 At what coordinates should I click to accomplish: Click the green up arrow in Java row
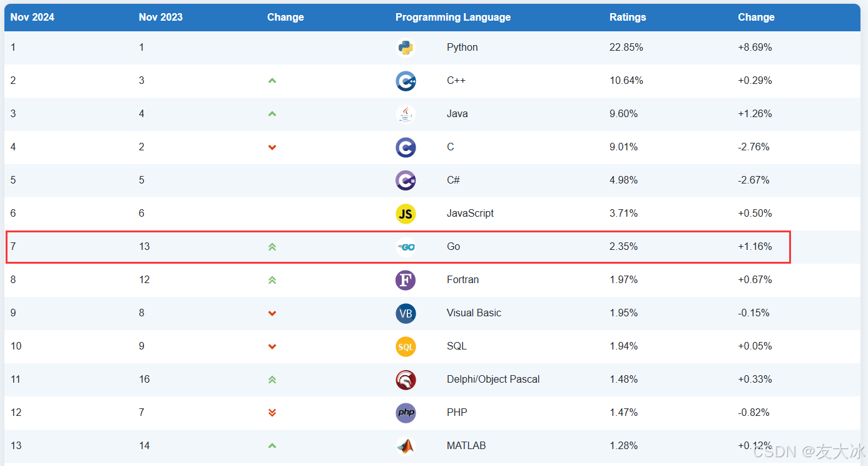pos(272,114)
